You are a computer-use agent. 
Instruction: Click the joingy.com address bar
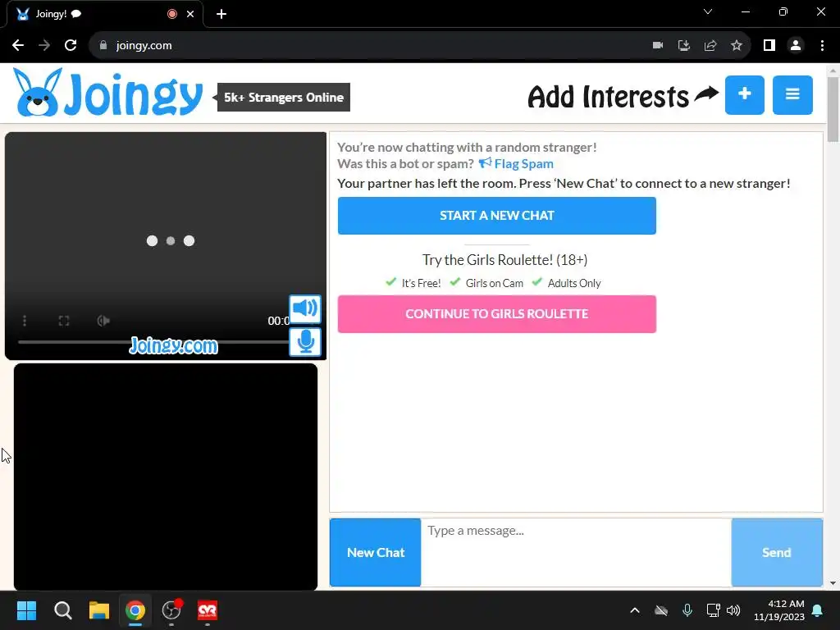point(370,45)
